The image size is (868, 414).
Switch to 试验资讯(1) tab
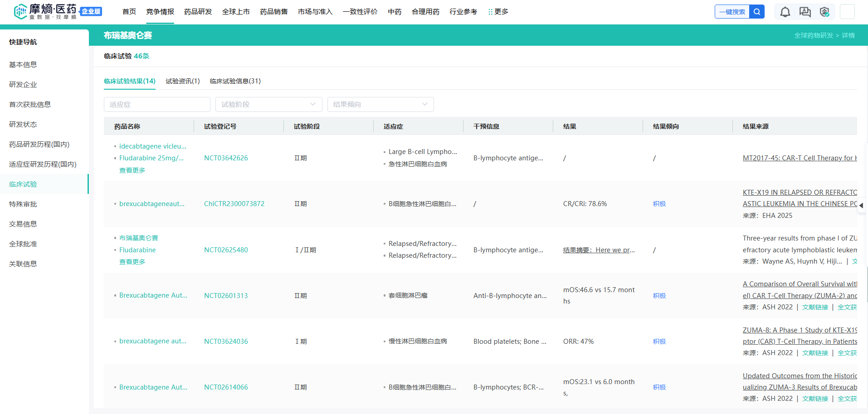182,81
